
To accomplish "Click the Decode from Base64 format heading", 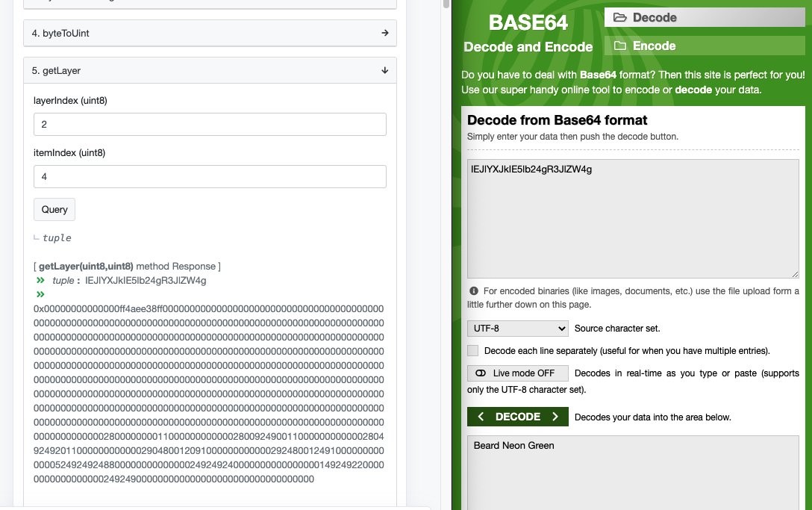I will 558,120.
